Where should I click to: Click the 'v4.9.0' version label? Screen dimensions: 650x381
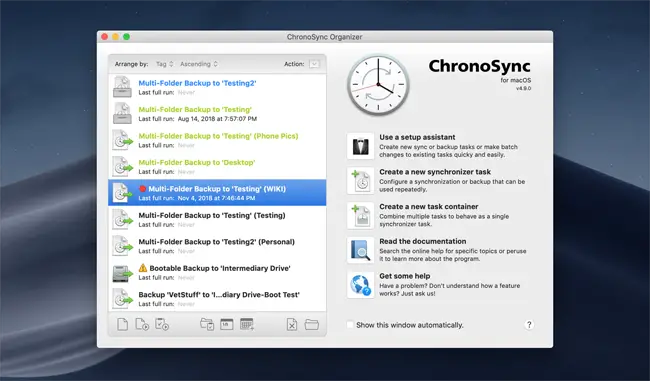524,88
